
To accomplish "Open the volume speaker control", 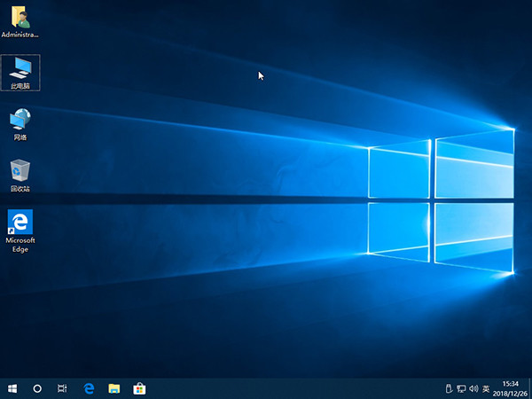I will [473, 388].
